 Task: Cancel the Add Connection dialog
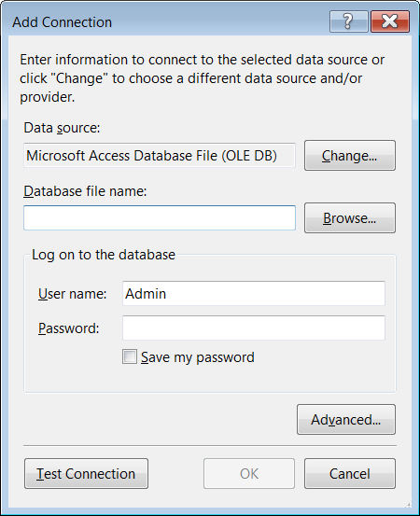350,474
